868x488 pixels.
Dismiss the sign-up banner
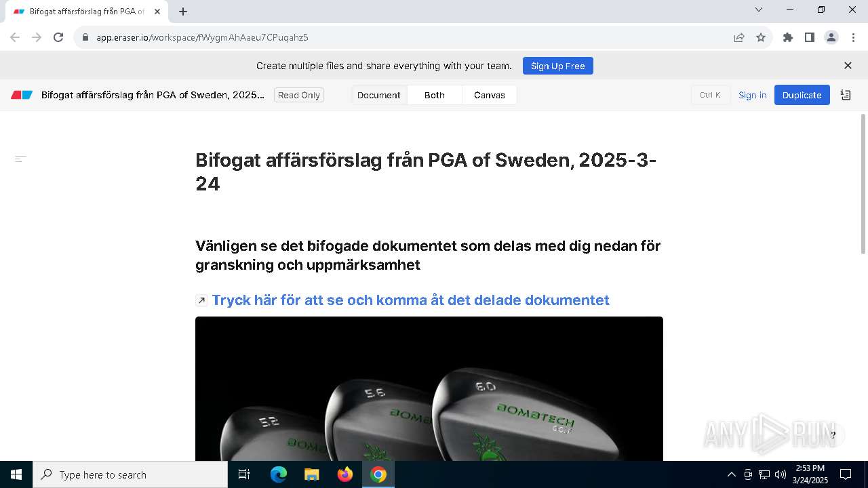click(848, 66)
